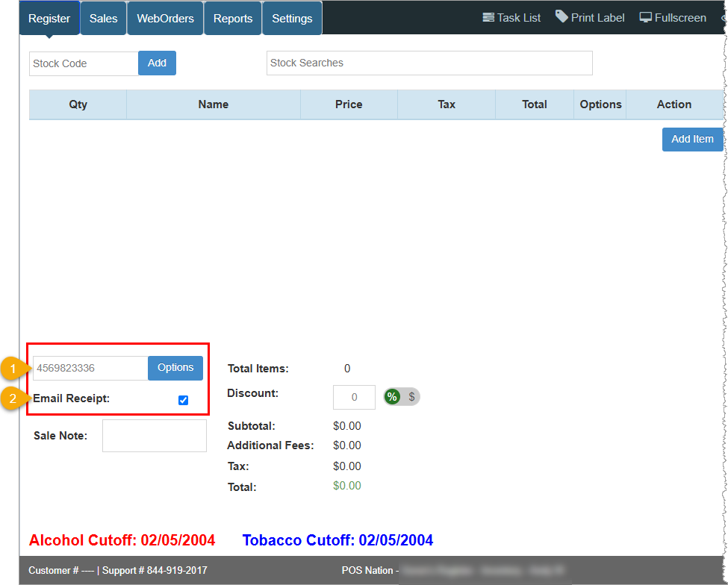Image resolution: width=728 pixels, height=585 pixels.
Task: Click the Discount amount field
Action: coord(353,396)
